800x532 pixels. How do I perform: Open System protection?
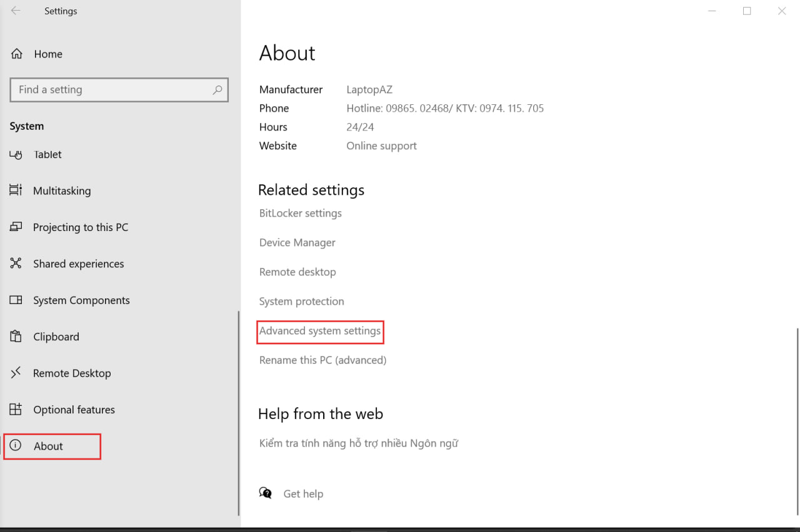pyautogui.click(x=301, y=301)
